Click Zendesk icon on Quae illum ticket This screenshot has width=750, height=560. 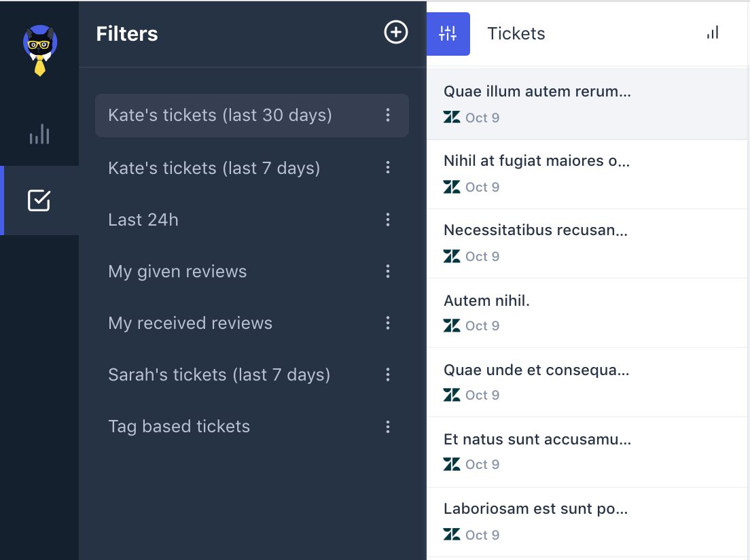click(x=452, y=118)
